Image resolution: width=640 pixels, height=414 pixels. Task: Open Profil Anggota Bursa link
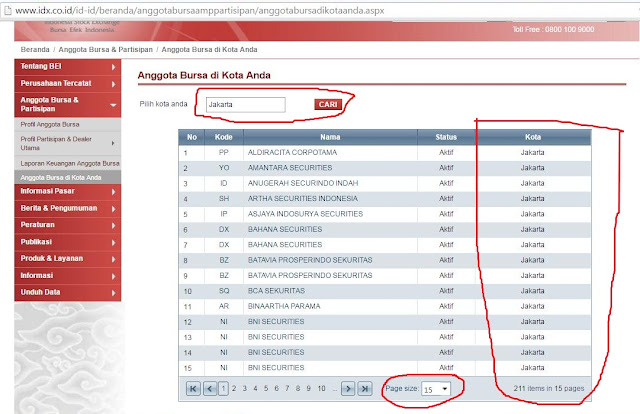[x=50, y=125]
